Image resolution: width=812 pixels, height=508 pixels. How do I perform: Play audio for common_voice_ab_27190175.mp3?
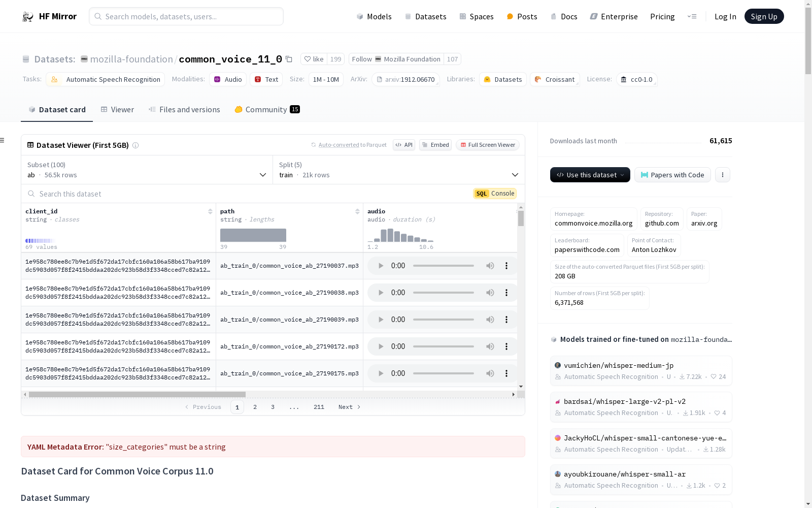381,373
